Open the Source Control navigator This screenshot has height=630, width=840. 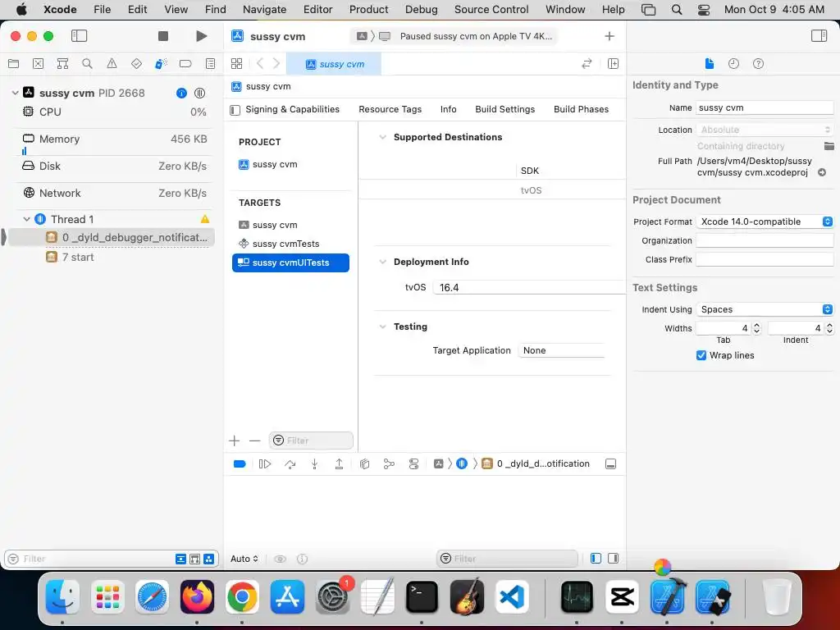tap(38, 64)
